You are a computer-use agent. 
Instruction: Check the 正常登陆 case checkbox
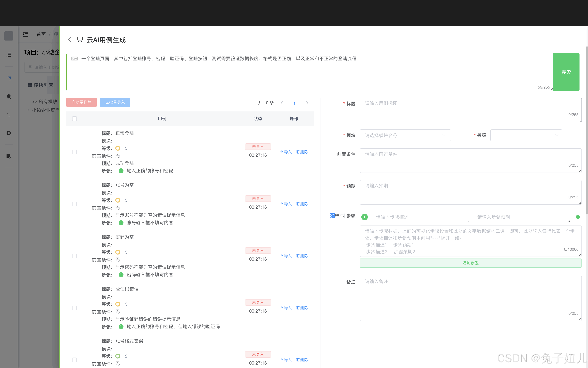tap(74, 152)
